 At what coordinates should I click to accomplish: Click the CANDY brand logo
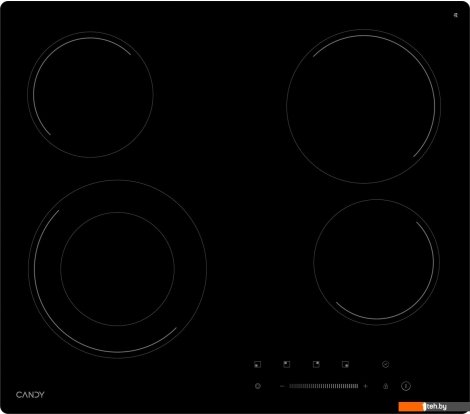tap(30, 395)
